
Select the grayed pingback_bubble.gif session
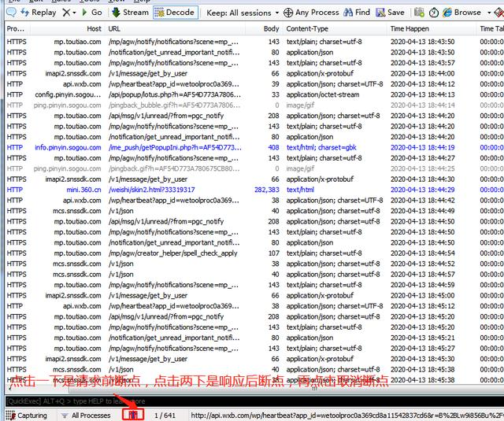pos(254,105)
